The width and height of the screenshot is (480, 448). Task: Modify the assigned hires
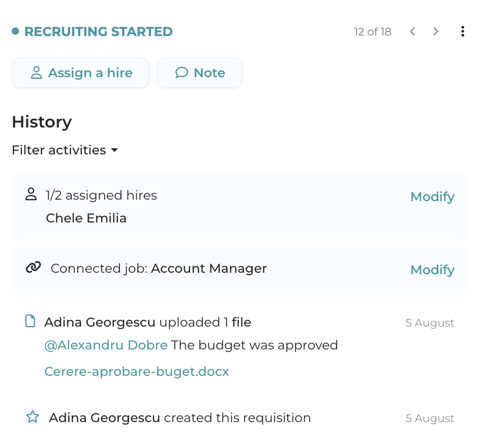click(432, 197)
